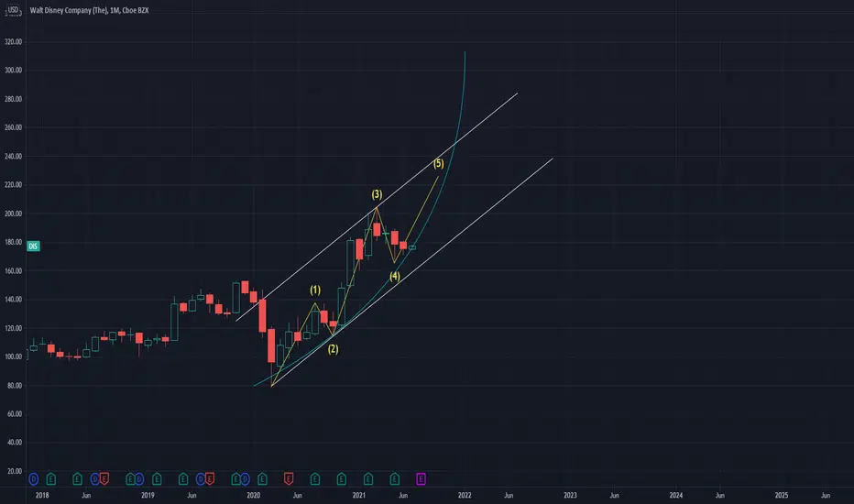Click the 320.00 price axis label

[x=14, y=41]
